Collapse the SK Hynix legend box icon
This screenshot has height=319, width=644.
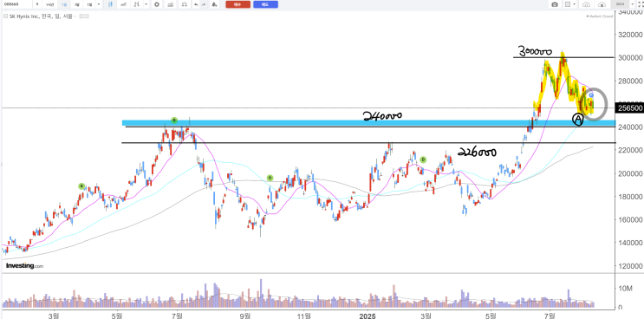(5, 16)
